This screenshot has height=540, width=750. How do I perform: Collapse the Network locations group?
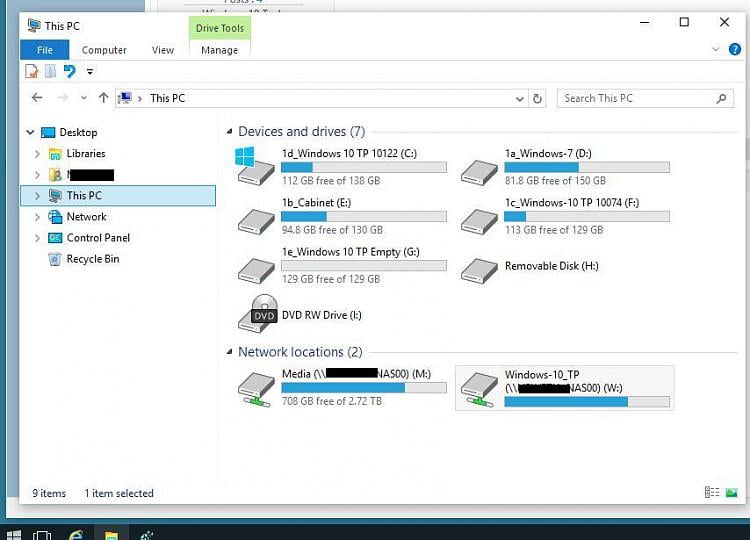click(x=229, y=352)
